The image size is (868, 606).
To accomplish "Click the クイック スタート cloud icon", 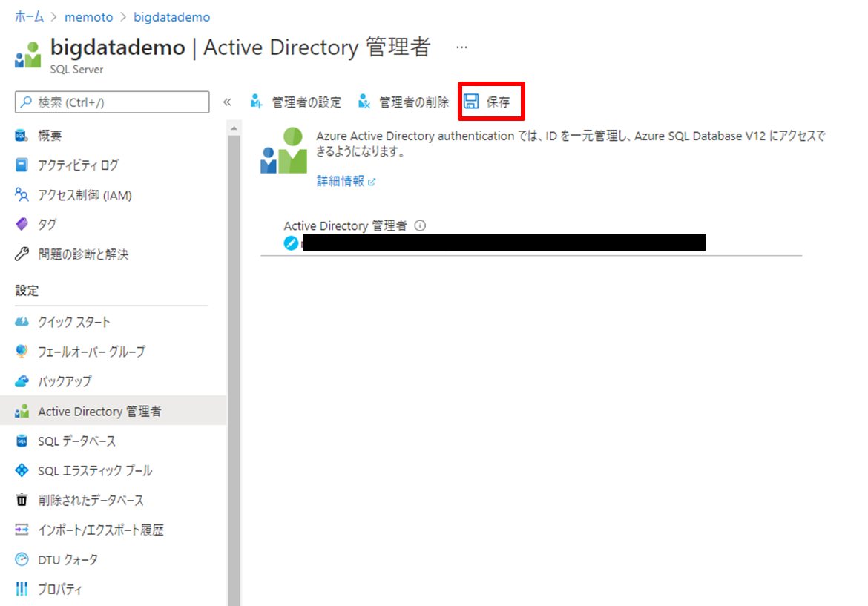I will click(x=22, y=322).
